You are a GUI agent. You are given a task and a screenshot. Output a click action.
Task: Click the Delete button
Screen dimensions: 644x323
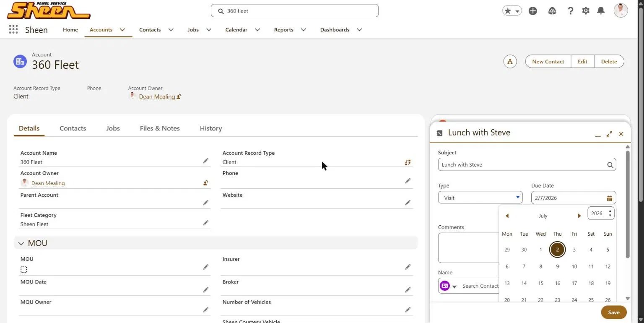point(609,62)
